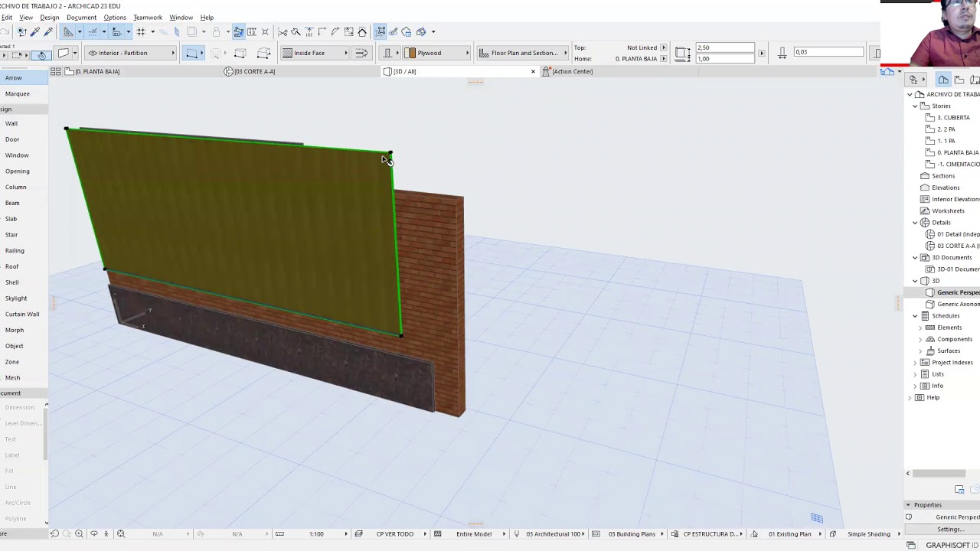The image size is (980, 551).
Task: Click the Inject Parameters syringe tool
Action: pos(48,31)
